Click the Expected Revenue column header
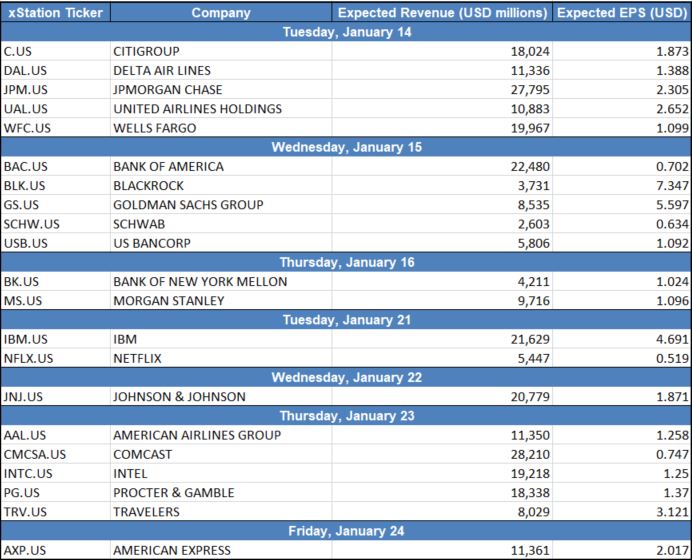This screenshot has width=692, height=560. click(442, 13)
